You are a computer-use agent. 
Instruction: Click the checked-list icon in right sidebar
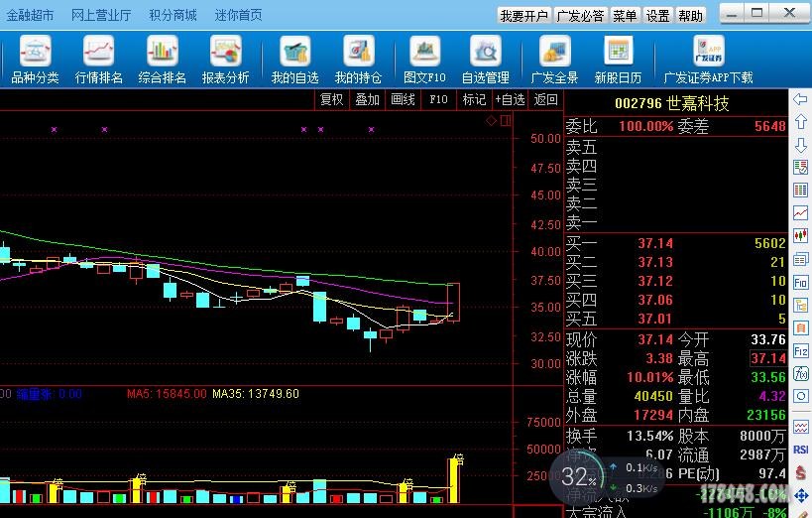(x=801, y=167)
